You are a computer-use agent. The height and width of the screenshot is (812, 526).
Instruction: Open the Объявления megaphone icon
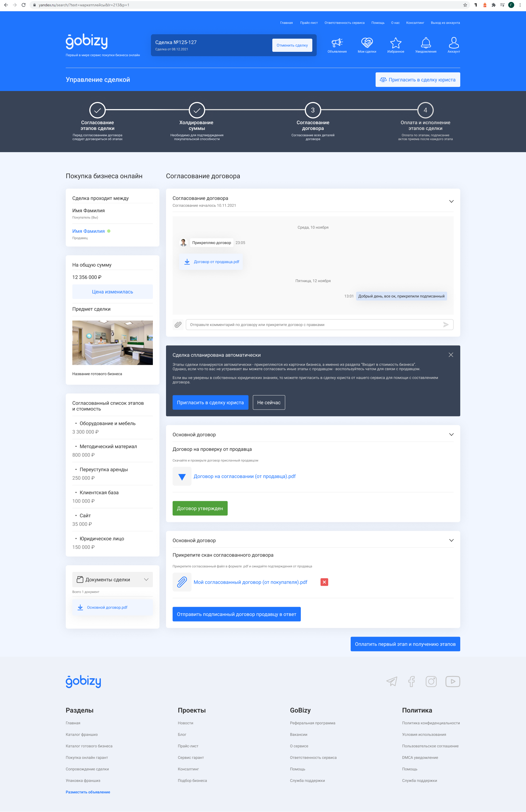point(337,43)
